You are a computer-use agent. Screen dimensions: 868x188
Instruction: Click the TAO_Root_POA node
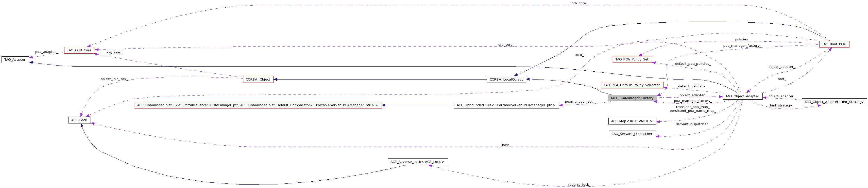click(834, 44)
